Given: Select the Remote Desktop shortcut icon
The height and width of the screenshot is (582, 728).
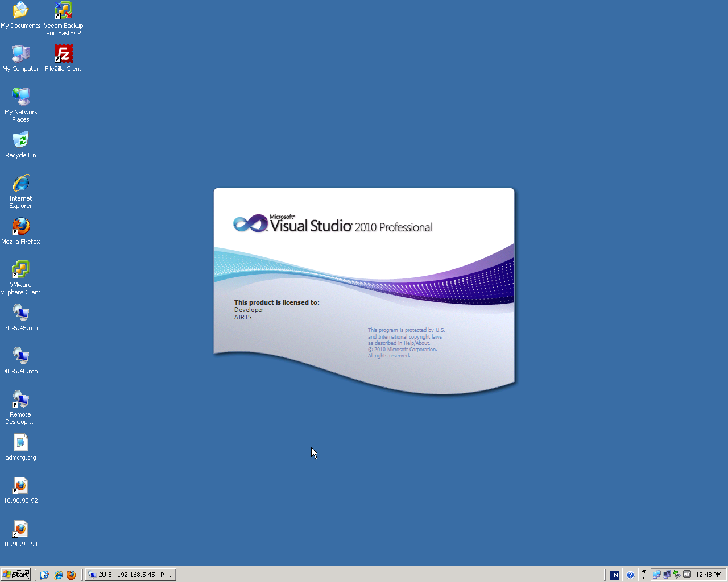Looking at the screenshot, I should (x=20, y=407).
